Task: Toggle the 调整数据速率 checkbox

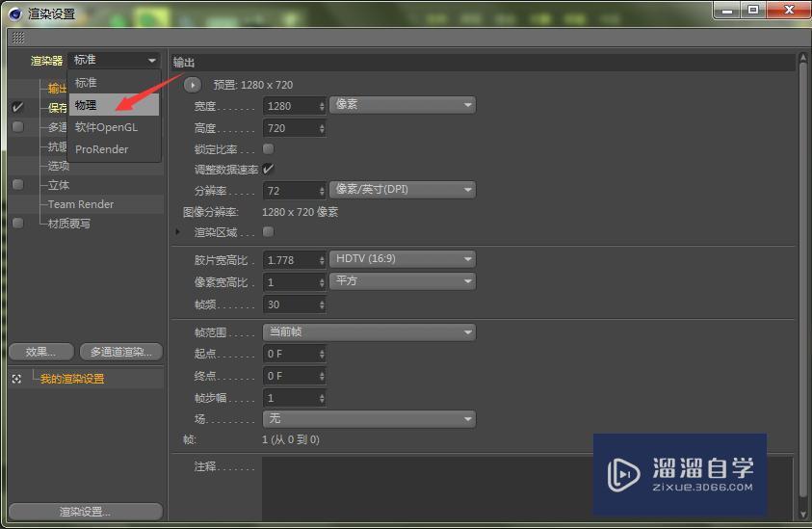Action: [268, 169]
